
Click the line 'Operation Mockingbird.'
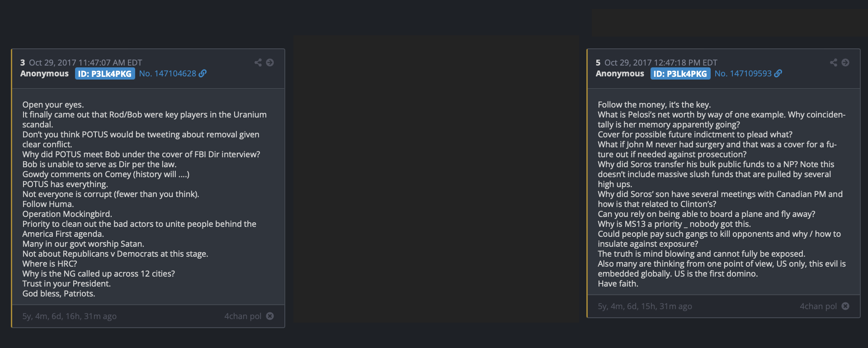pos(67,214)
